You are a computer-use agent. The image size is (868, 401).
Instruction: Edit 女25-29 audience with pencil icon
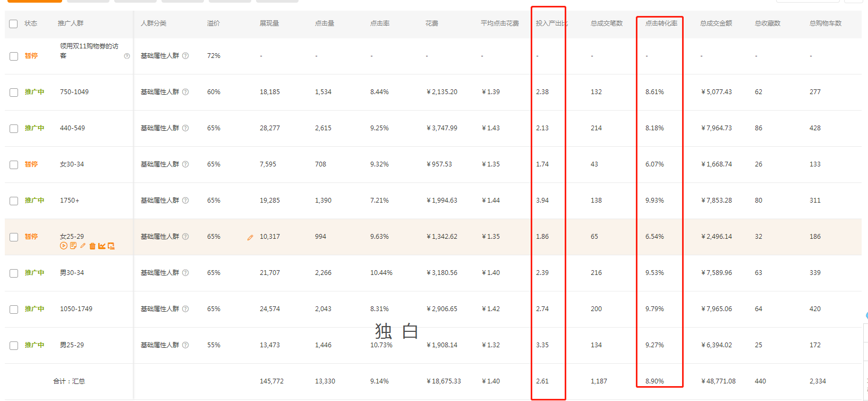click(x=83, y=246)
